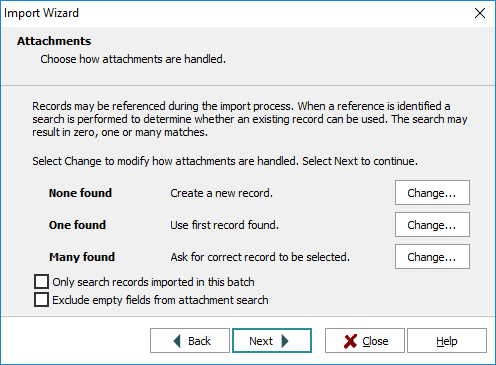Proceed with the Next button
The width and height of the screenshot is (496, 365).
point(272,341)
